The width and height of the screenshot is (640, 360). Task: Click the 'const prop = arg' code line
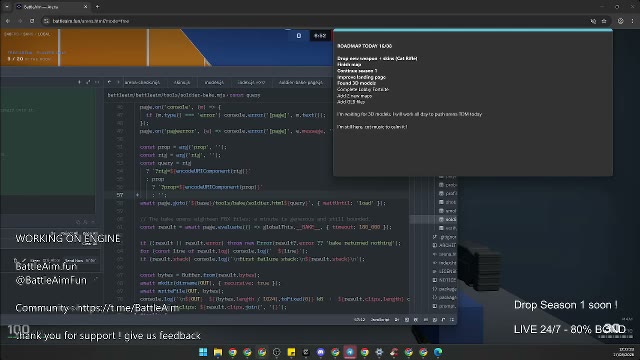coord(183,147)
